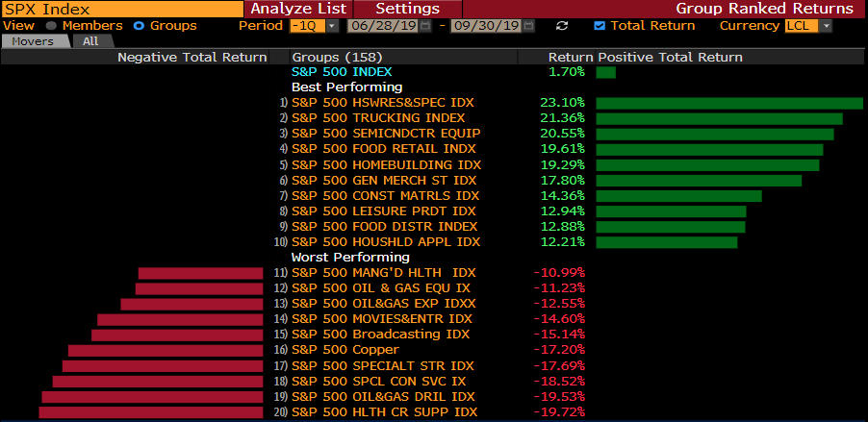Viewport: 868px width, 422px height.
Task: Open S&P 500 HOUSHLD APPL IDX group
Action: (x=386, y=242)
